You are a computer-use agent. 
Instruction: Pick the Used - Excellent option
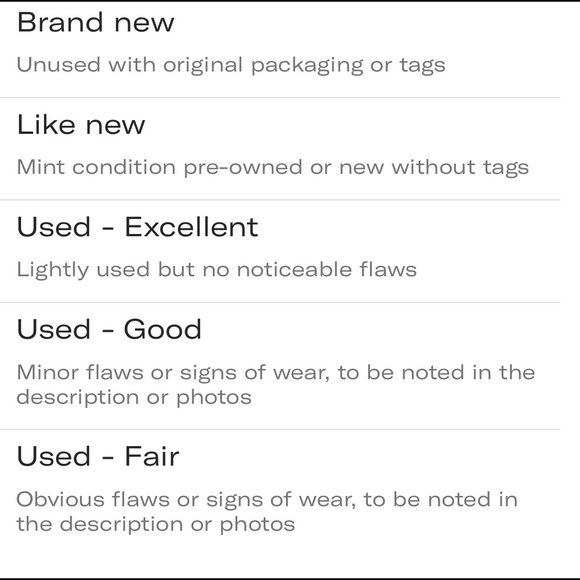point(280,251)
